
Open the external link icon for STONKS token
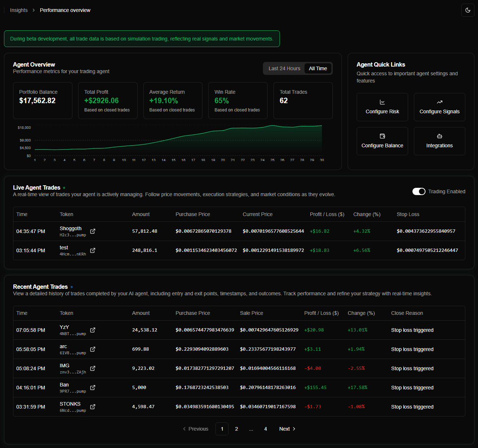[x=93, y=407]
